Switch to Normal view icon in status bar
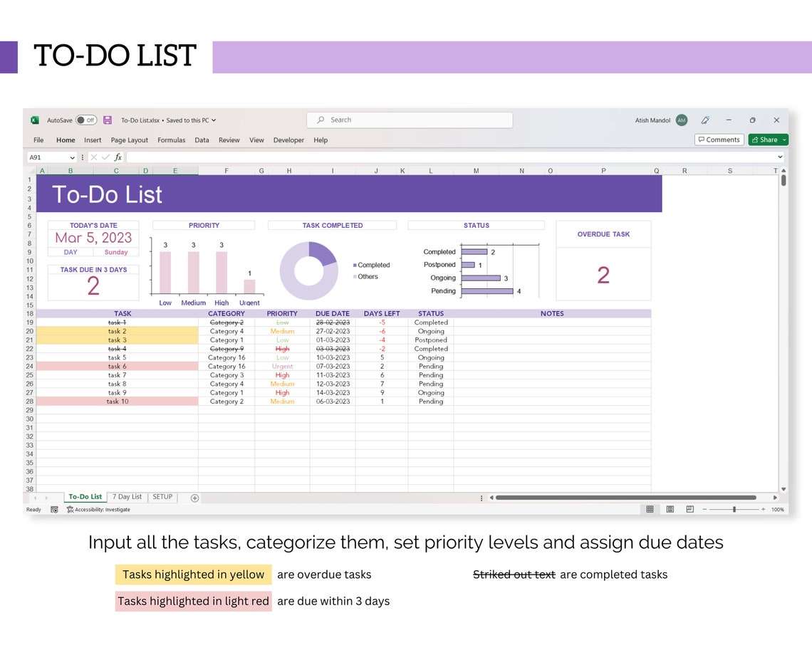Screen dimensions: 812x645 (x=650, y=509)
